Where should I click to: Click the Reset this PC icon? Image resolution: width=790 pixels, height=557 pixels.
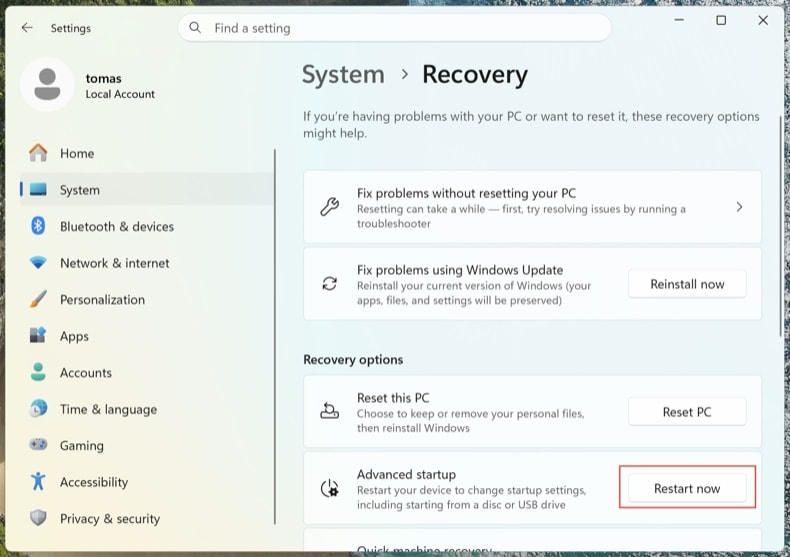(330, 411)
